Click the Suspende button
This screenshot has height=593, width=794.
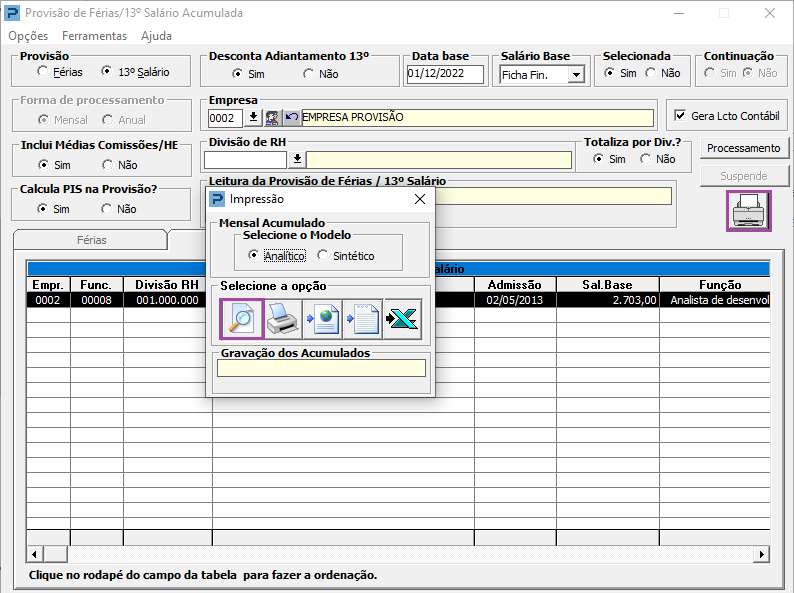pyautogui.click(x=743, y=176)
